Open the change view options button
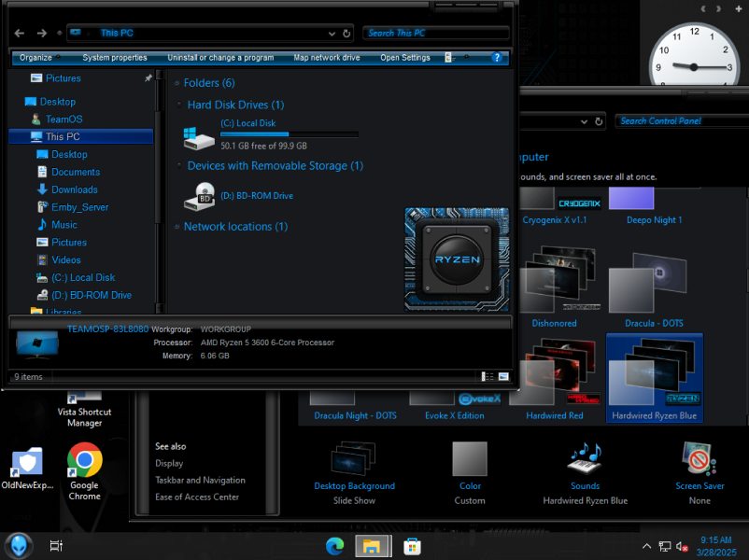The image size is (749, 560). point(448,58)
